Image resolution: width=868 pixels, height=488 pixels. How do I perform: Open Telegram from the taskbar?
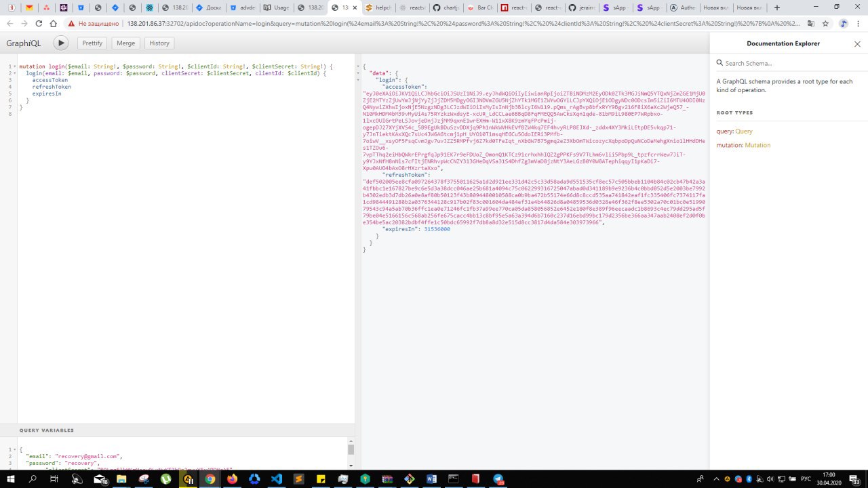click(x=498, y=479)
